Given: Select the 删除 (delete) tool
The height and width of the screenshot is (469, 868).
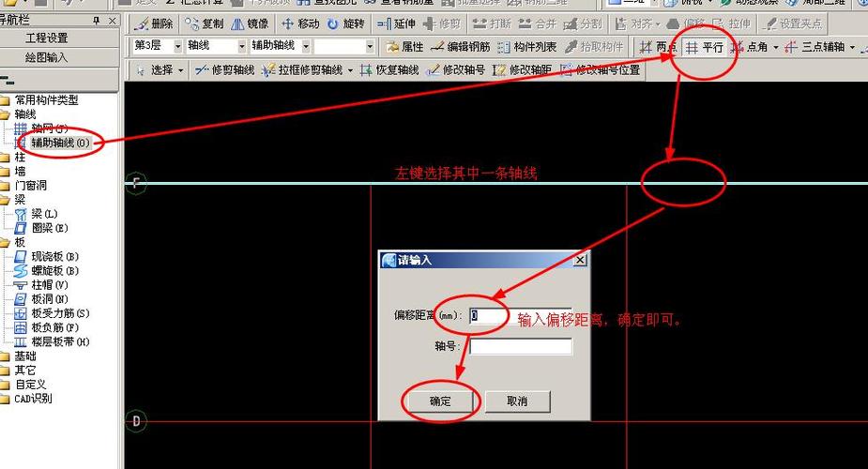Looking at the screenshot, I should (x=153, y=23).
